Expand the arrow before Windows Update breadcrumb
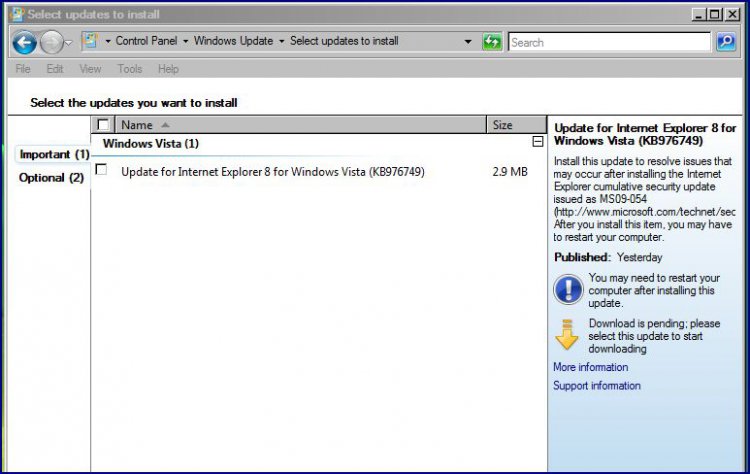The image size is (750, 474). point(186,42)
